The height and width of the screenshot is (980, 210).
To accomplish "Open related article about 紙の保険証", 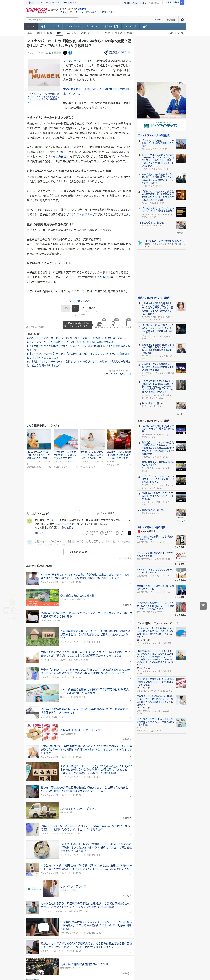I will 78,348.
